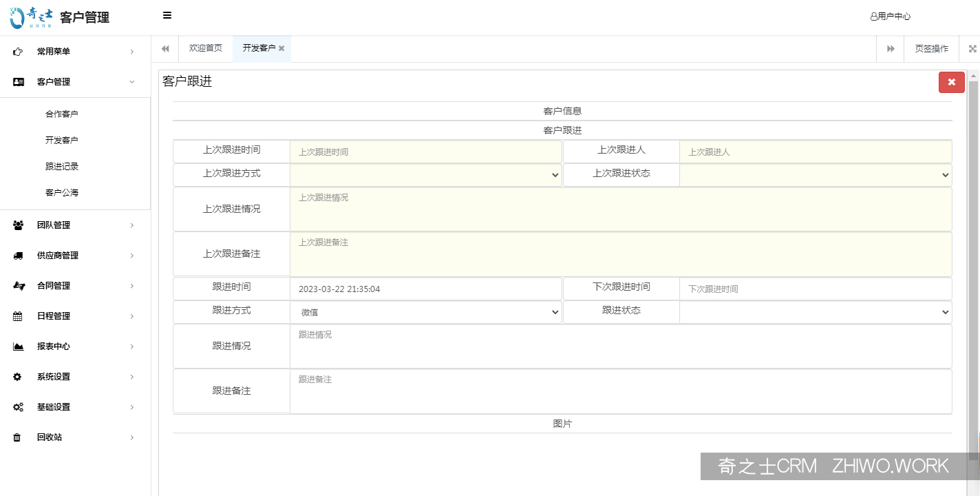Toggle the sidebar with the hamburger icon
The image size is (980, 496).
click(x=166, y=14)
